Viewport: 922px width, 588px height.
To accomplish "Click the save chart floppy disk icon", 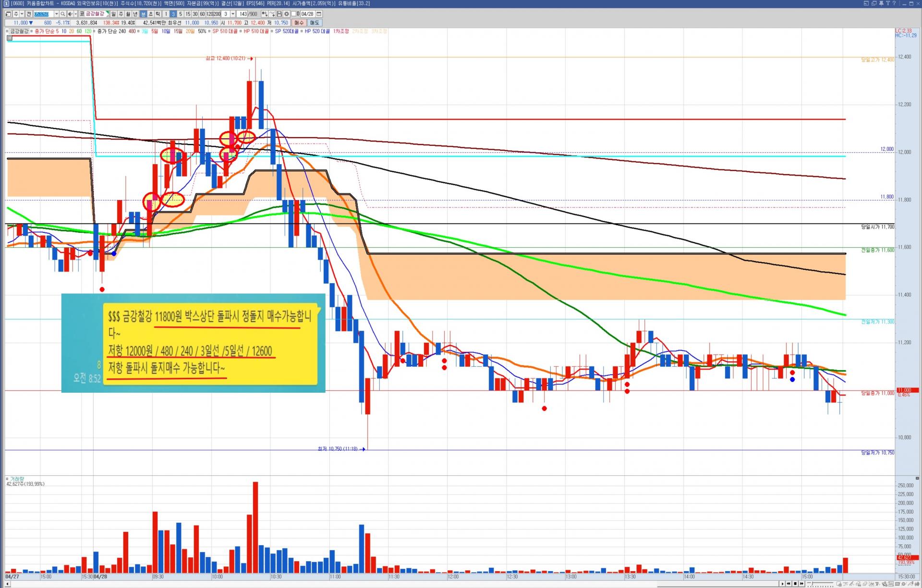I will pos(279,14).
